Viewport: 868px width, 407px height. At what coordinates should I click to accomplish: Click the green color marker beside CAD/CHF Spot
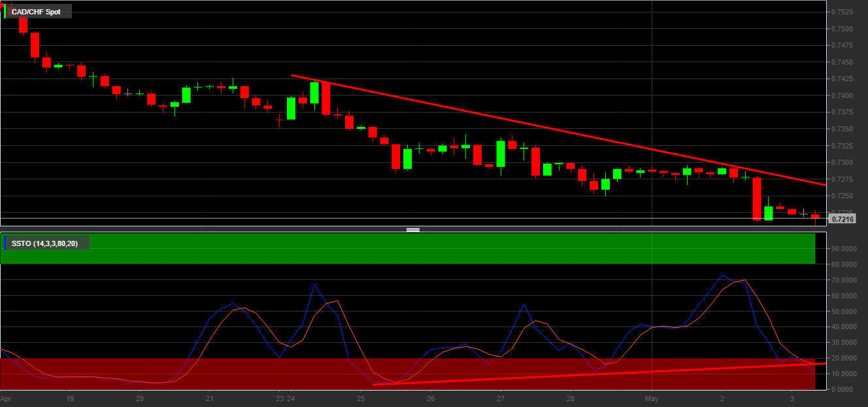point(5,12)
